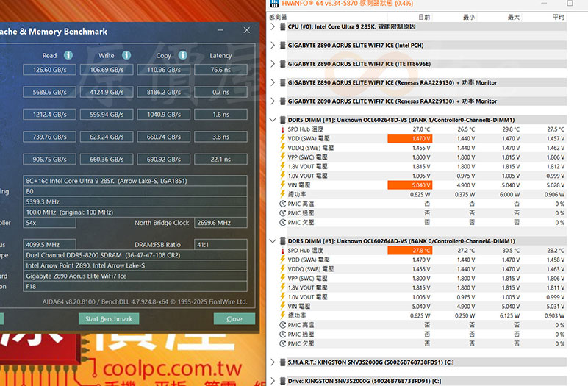Viewport: 588px width, 386px height.
Task: Collapse the DDR5 DIMM [#1] sensor group
Action: (273, 120)
